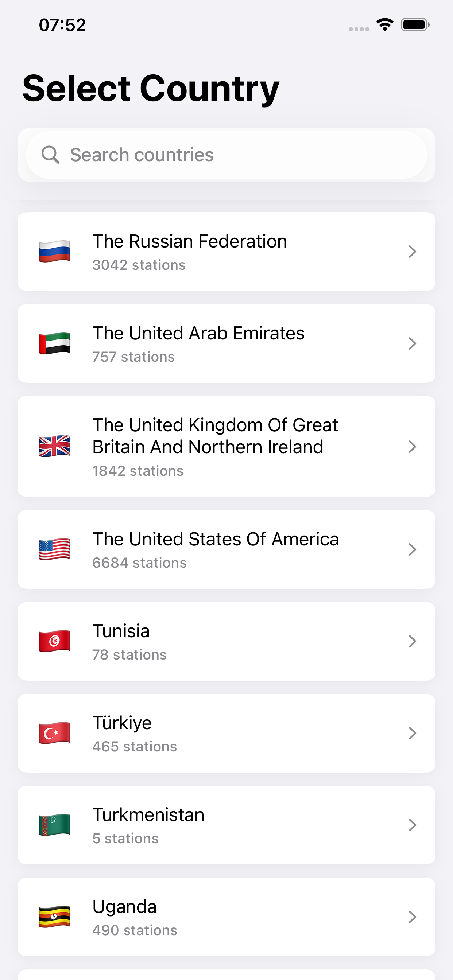
Task: Tap the United States flag icon
Action: click(x=54, y=549)
